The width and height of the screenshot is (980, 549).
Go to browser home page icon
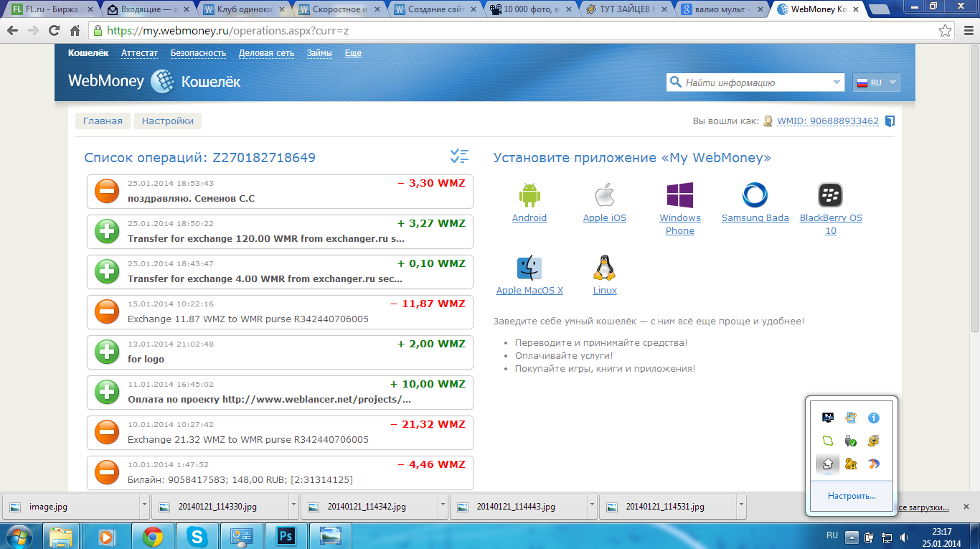pyautogui.click(x=75, y=31)
